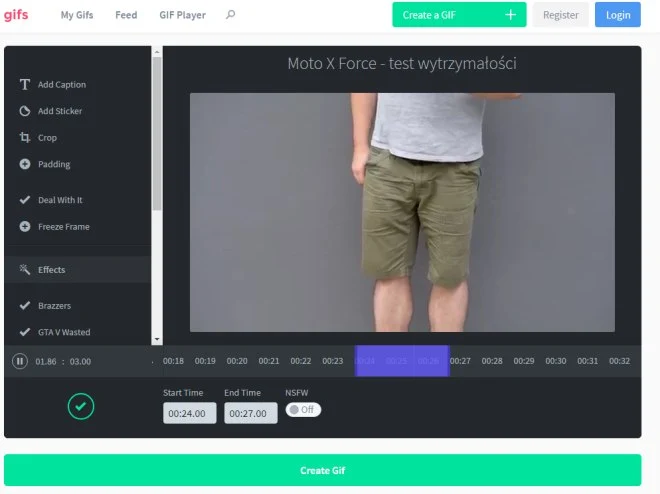Viewport: 660px width, 494px height.
Task: Click the 00:18 timeline marker
Action: (x=173, y=361)
